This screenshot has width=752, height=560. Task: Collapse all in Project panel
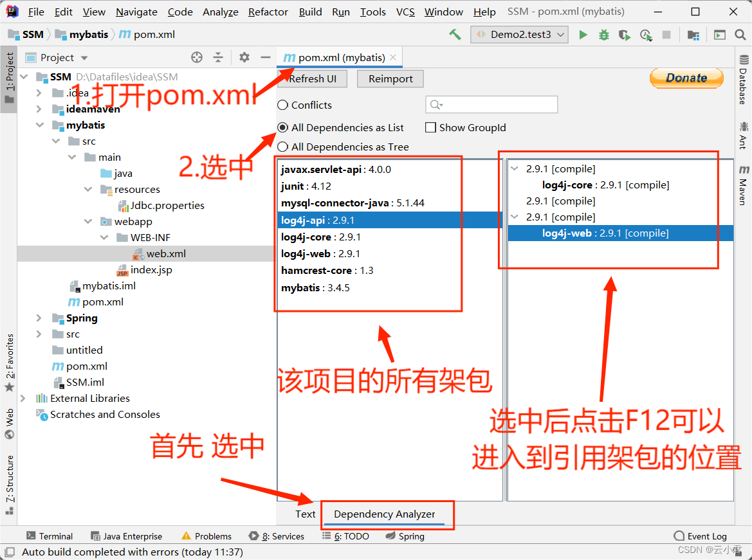coord(218,57)
